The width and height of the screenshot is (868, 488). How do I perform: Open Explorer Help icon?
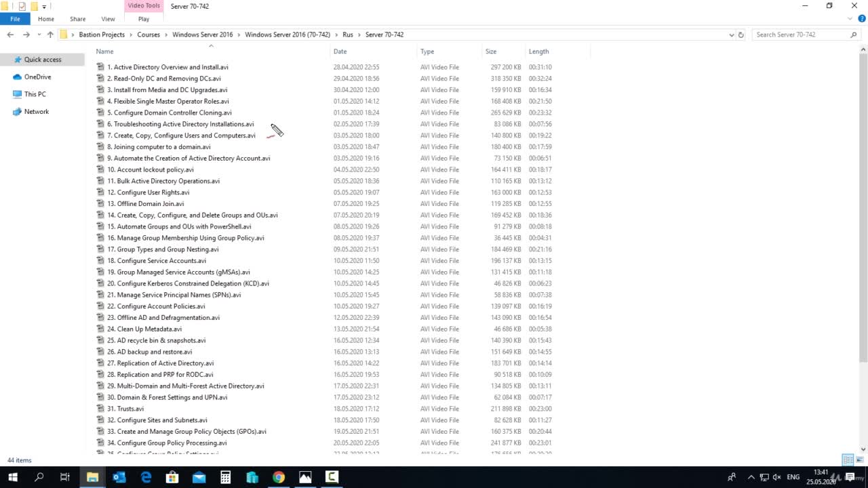[862, 19]
